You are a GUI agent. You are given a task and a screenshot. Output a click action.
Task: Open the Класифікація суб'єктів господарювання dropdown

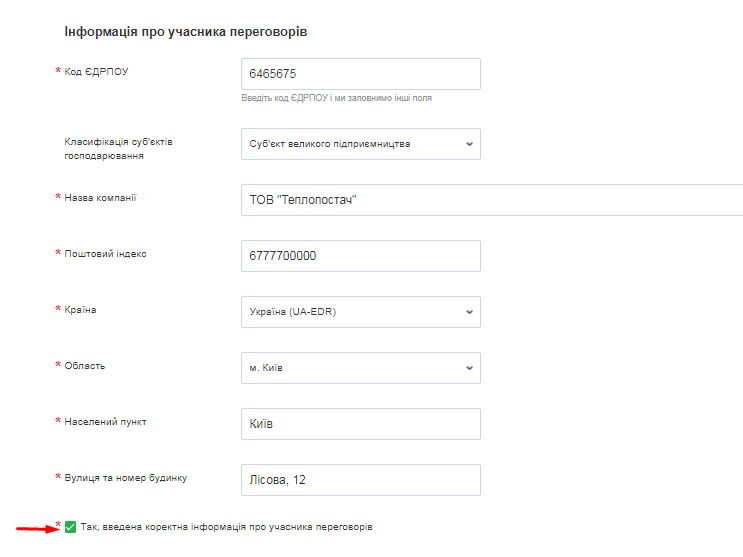pyautogui.click(x=360, y=144)
